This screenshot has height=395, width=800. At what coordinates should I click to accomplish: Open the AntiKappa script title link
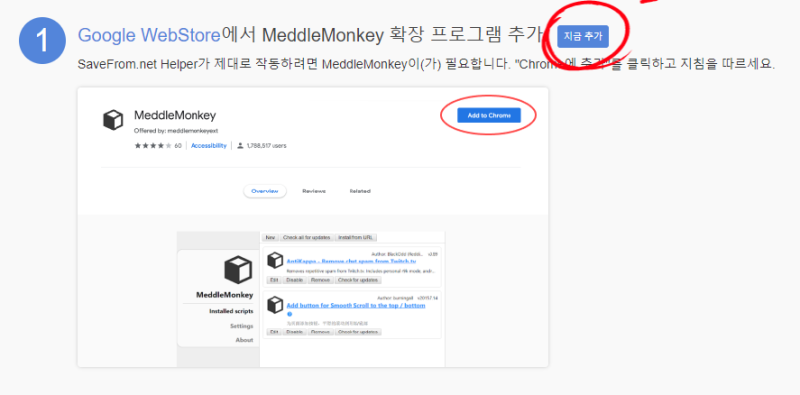(351, 261)
